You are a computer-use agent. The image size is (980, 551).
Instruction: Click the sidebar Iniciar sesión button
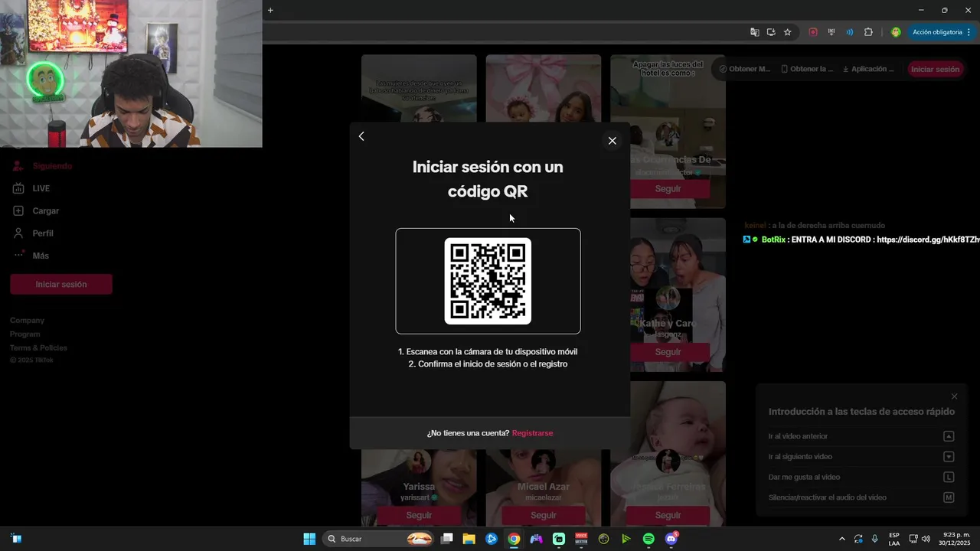[x=61, y=284]
